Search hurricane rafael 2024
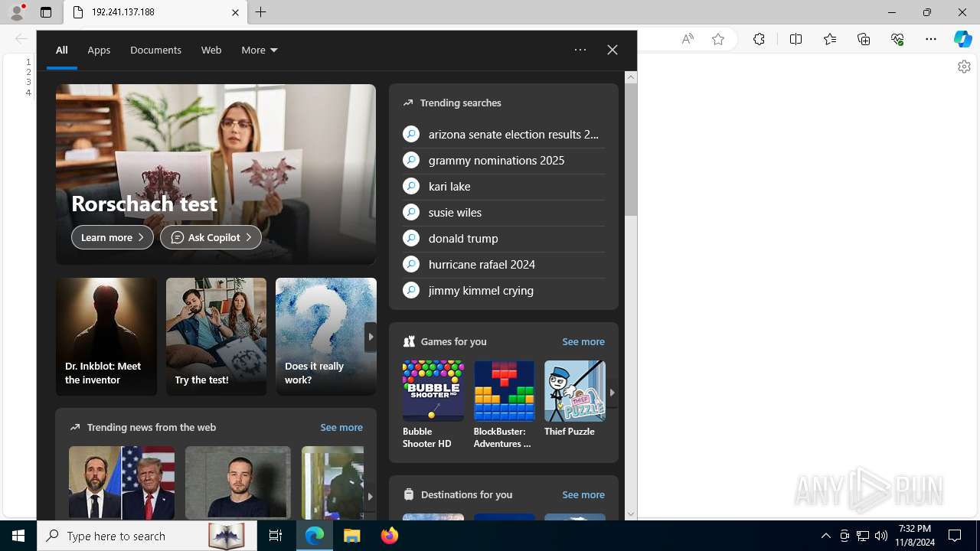 point(504,264)
